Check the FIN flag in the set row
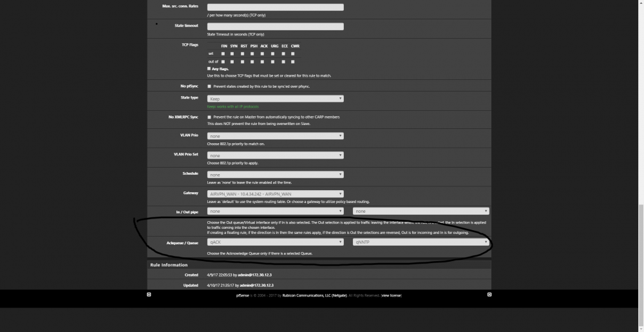644x332 pixels. pos(223,54)
